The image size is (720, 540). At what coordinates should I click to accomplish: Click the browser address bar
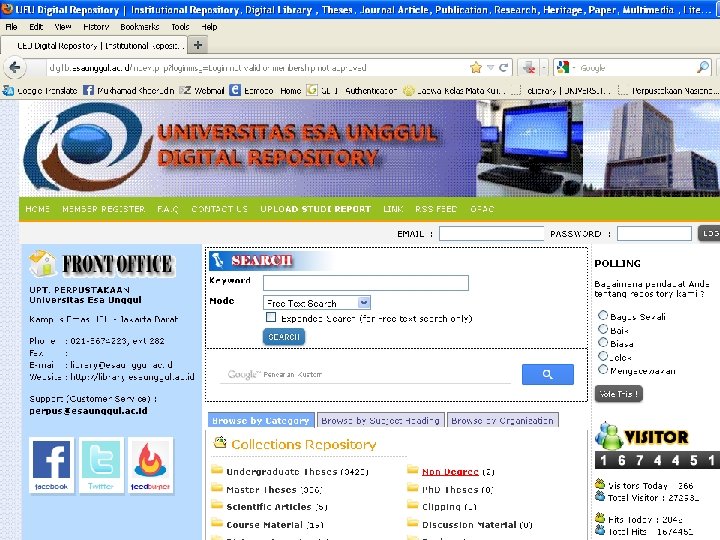tap(257, 68)
